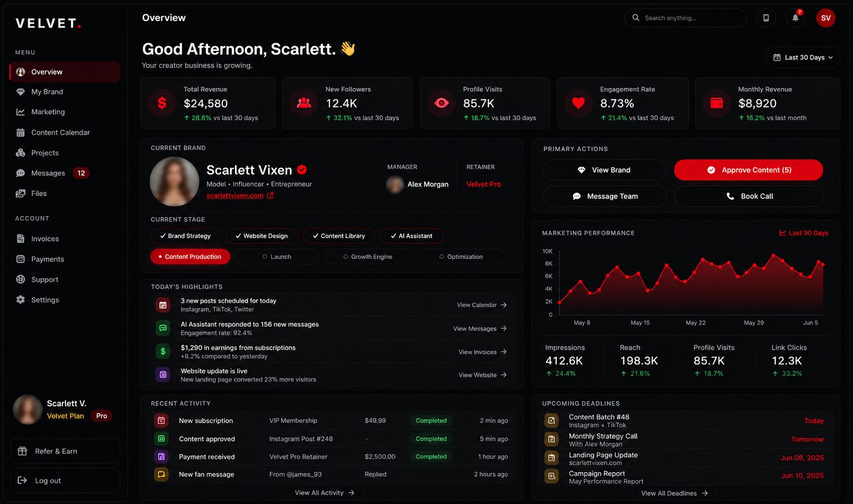Open My Brand in sidebar

65,91
